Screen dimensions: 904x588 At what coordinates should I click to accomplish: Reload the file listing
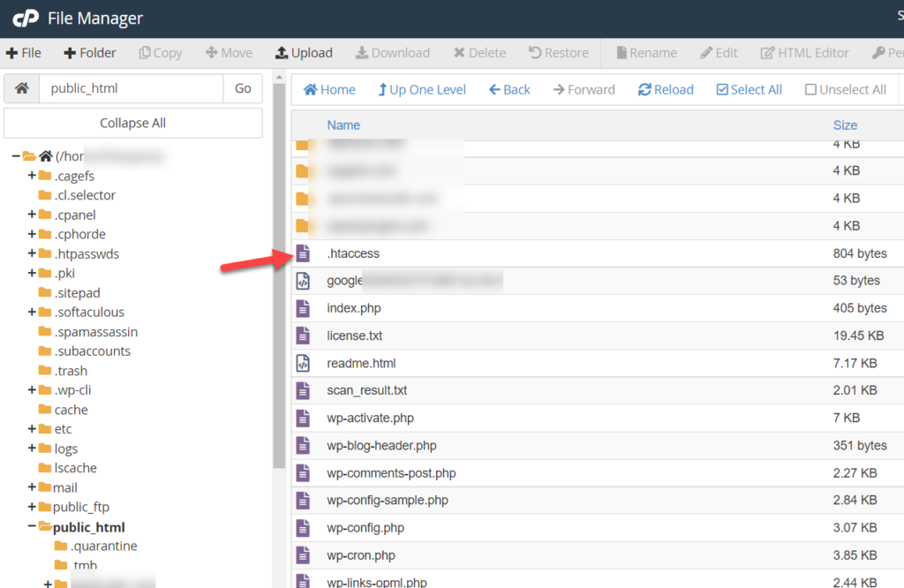[x=666, y=90]
